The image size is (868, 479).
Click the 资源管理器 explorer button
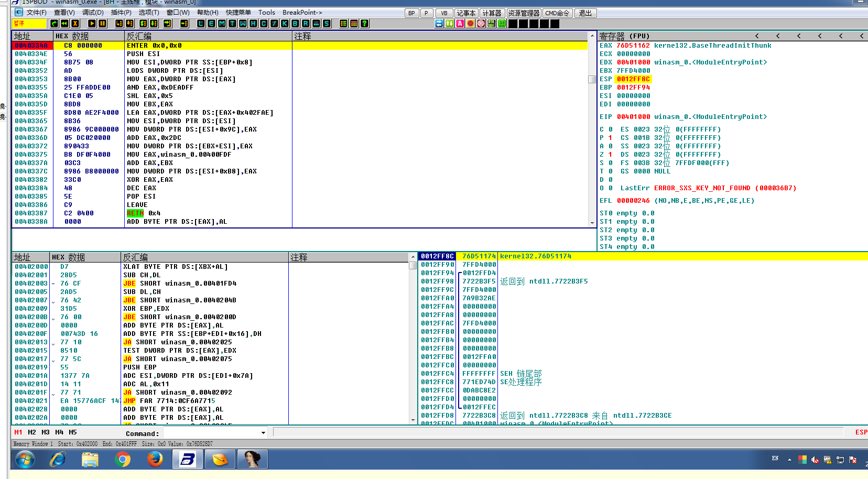[524, 13]
